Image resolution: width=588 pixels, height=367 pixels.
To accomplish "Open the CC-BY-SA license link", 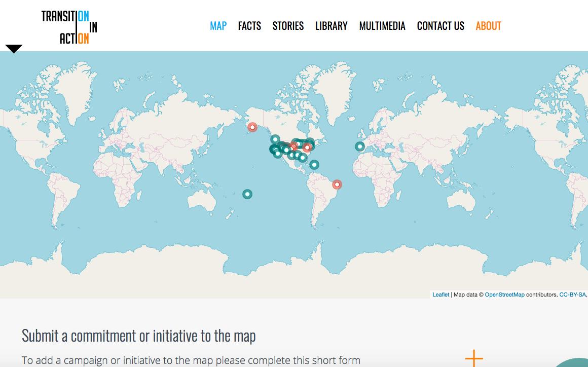I will point(572,295).
